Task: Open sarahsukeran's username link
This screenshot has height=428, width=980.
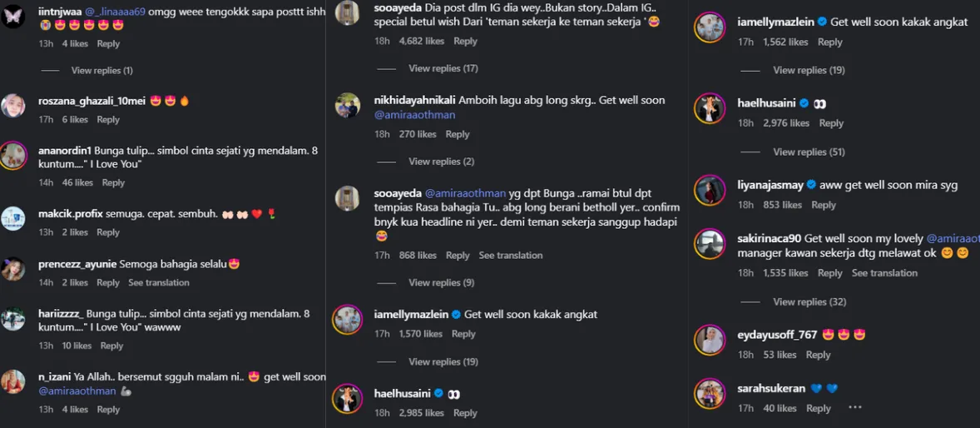Action: click(x=771, y=389)
